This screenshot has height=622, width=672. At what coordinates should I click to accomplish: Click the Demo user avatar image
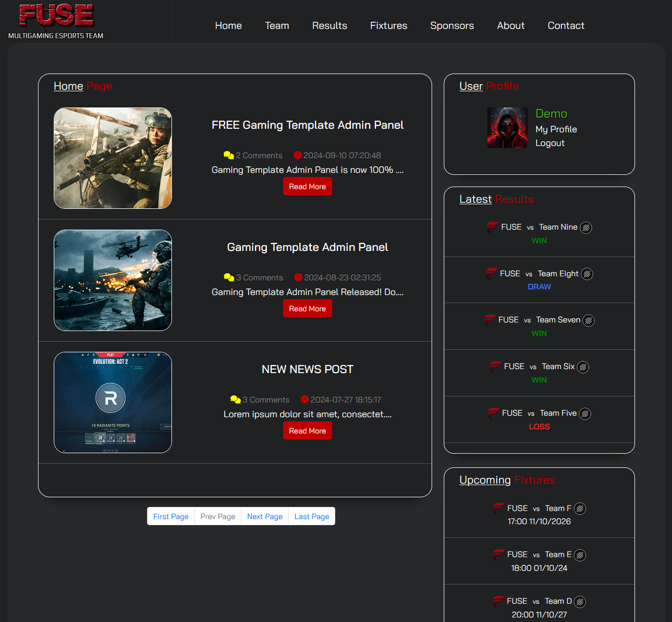[x=507, y=128]
